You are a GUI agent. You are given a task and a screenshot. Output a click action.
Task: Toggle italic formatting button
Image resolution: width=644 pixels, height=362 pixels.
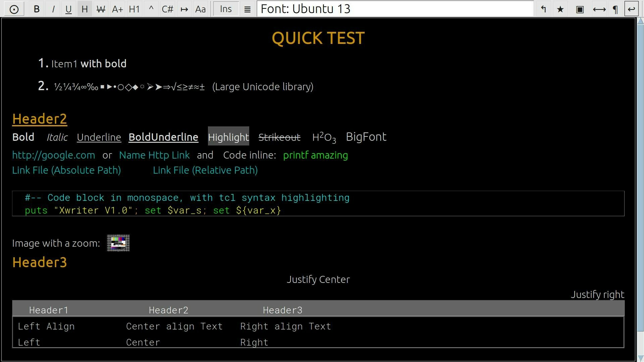click(53, 9)
